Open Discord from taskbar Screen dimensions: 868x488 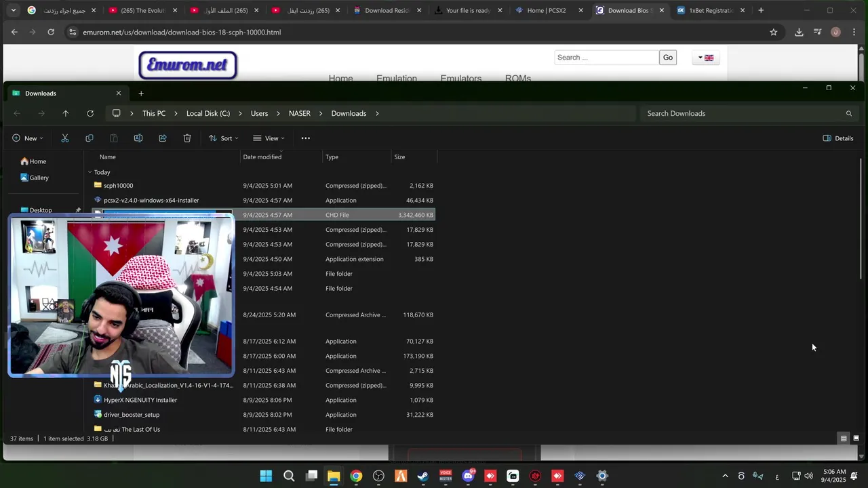coord(468,476)
